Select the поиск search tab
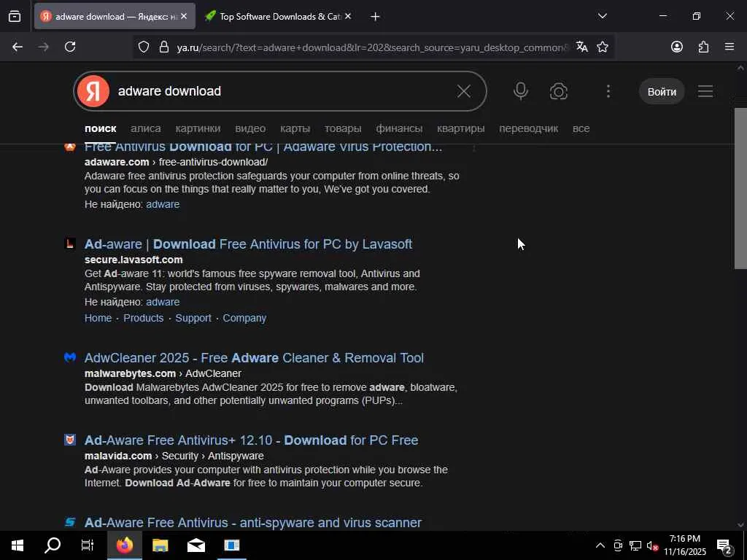 pos(101,128)
